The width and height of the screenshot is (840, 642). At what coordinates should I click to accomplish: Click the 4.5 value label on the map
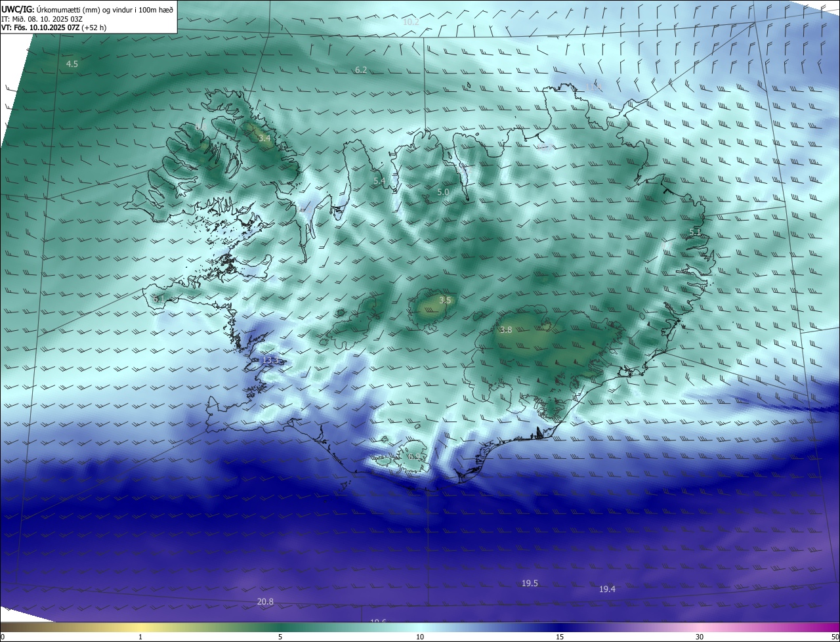72,64
